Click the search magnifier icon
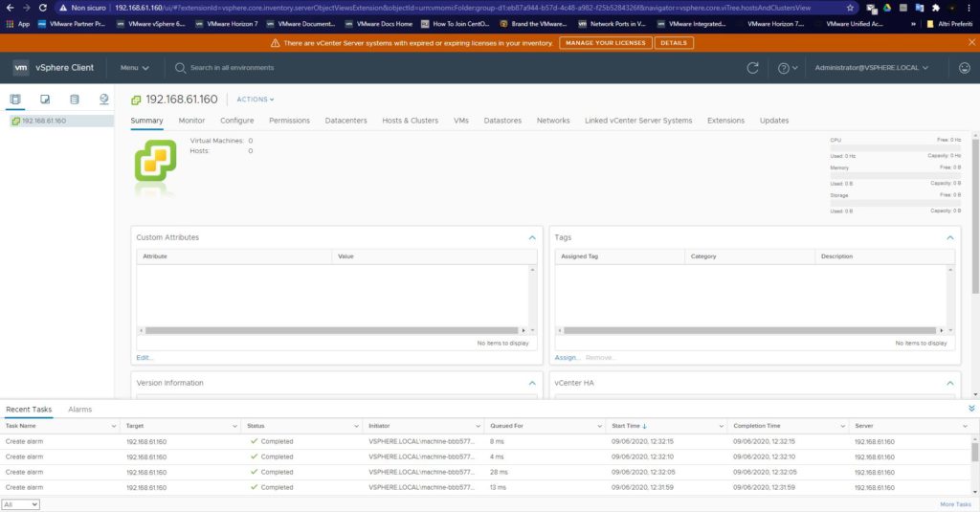Screen dimensions: 980x512 pos(180,68)
